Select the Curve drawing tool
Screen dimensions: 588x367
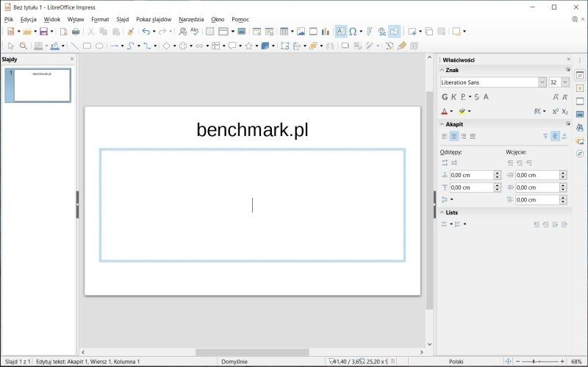tap(131, 46)
